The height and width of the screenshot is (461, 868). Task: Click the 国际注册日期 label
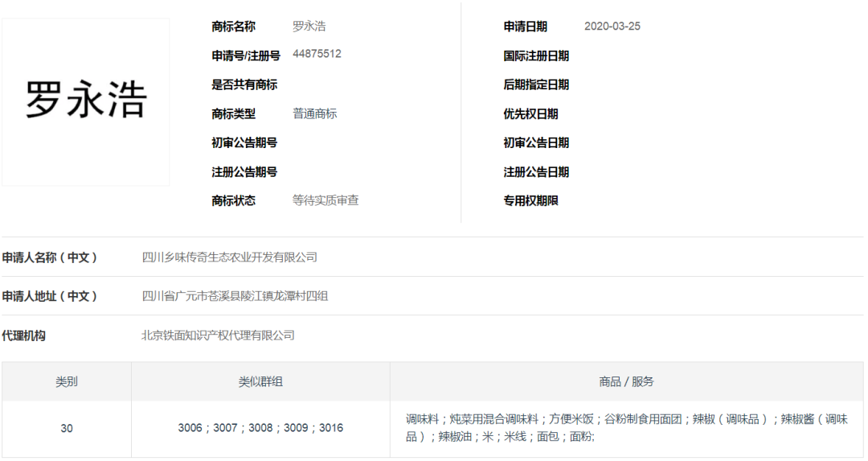coord(536,56)
